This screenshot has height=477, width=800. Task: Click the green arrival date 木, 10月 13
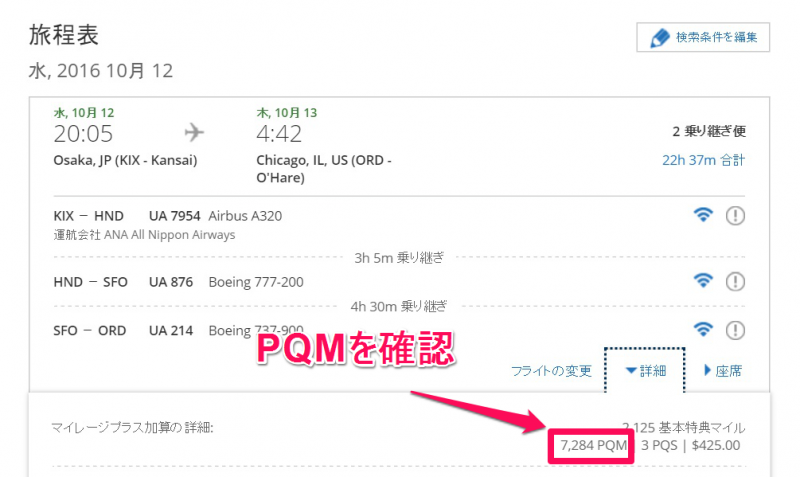tap(287, 113)
